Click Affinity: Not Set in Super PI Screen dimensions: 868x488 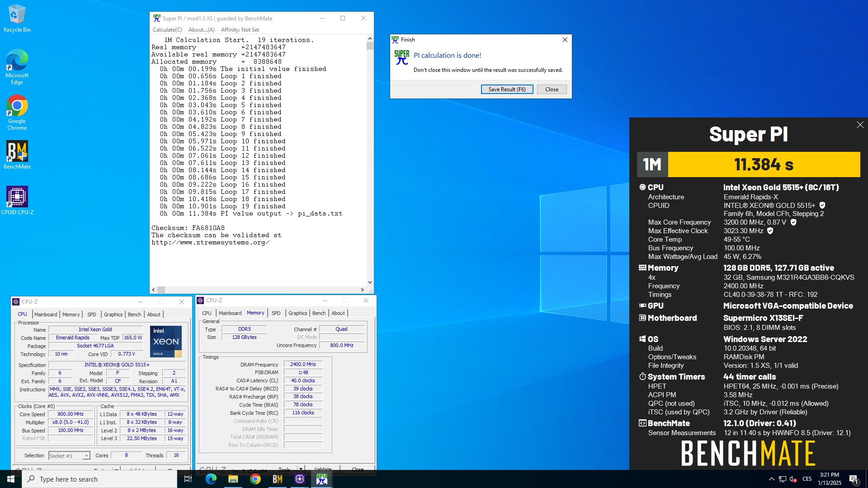(240, 30)
